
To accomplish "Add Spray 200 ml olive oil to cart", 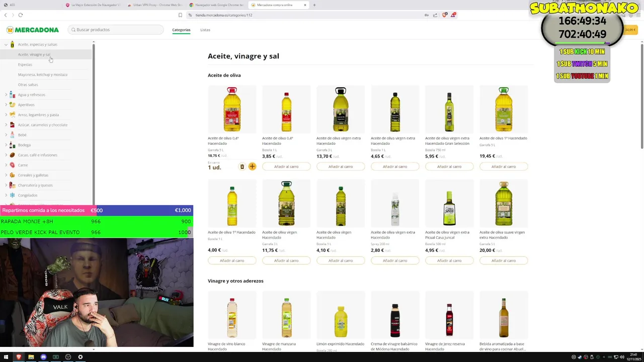I will pyautogui.click(x=395, y=260).
